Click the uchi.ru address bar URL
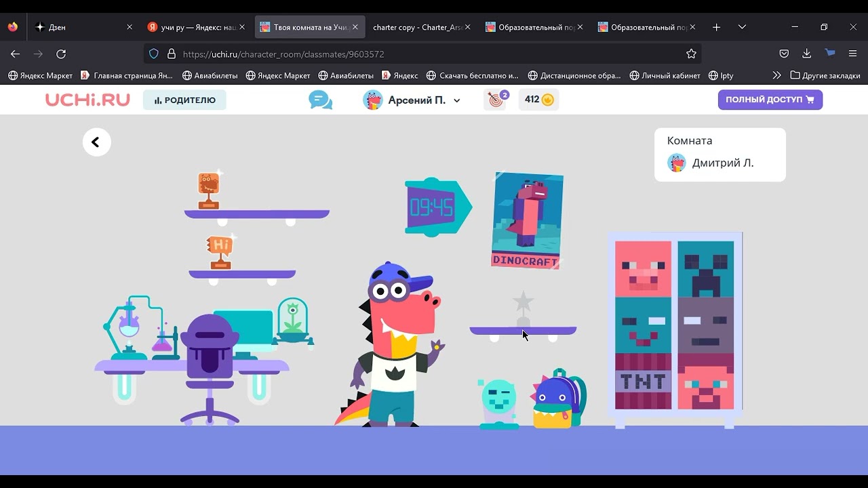 click(x=283, y=54)
